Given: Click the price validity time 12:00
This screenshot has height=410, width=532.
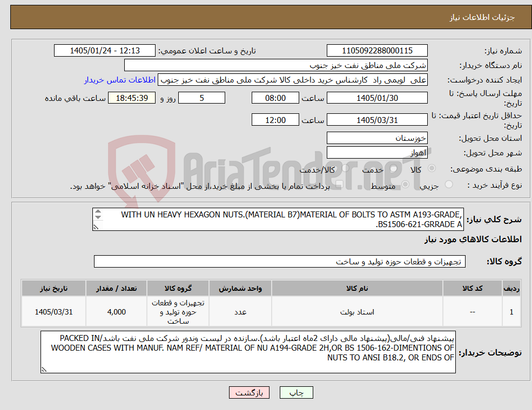Looking at the screenshot, I should (x=275, y=120).
